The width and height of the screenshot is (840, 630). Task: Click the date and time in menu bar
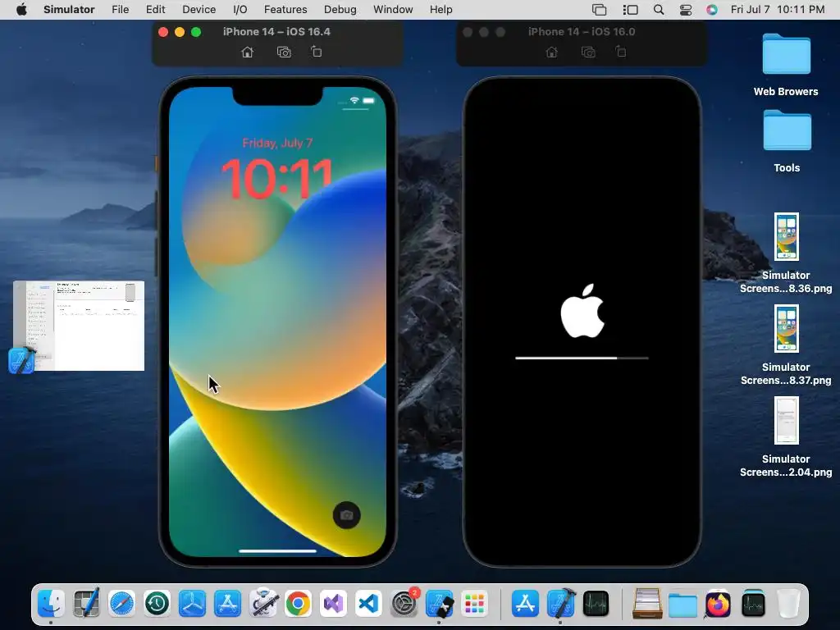tap(778, 10)
